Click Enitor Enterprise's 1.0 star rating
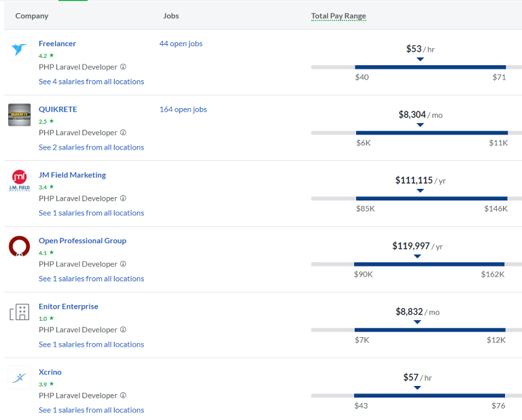The image size is (522, 420). coord(46,319)
